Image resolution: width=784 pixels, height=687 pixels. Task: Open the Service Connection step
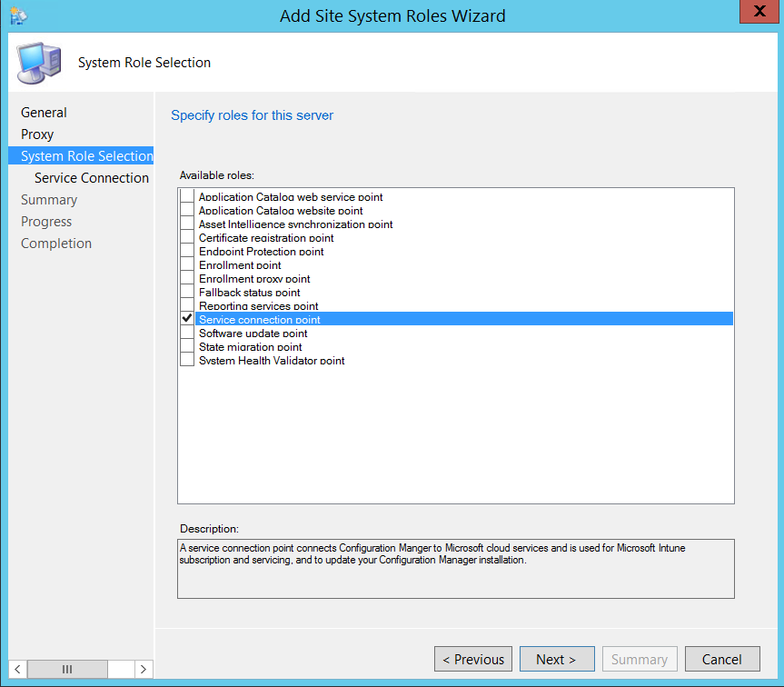tap(91, 177)
